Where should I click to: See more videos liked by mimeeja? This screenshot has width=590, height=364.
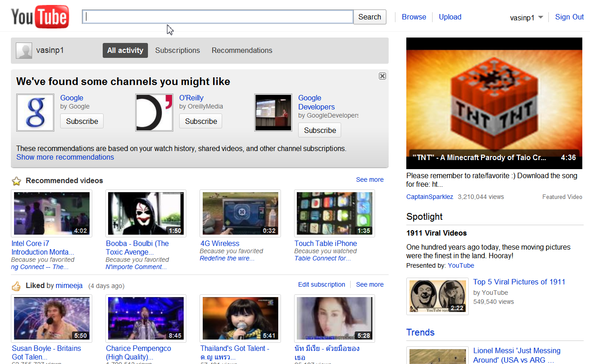point(370,284)
